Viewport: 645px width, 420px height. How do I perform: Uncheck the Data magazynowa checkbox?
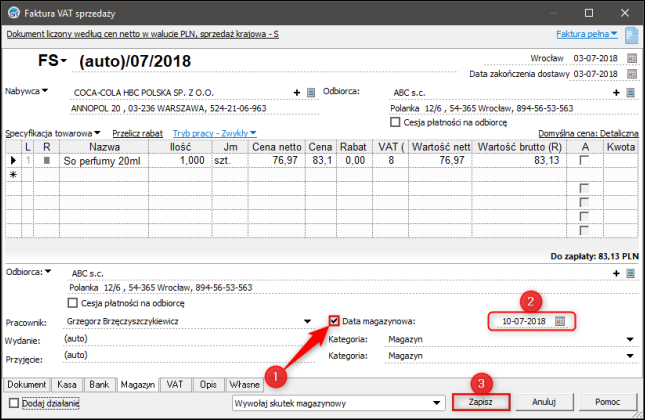pyautogui.click(x=334, y=321)
